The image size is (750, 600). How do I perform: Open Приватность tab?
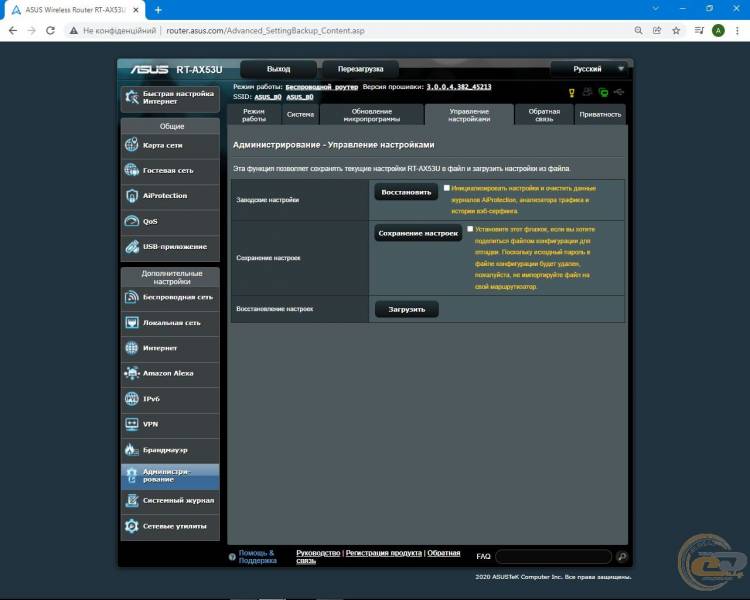[600, 115]
